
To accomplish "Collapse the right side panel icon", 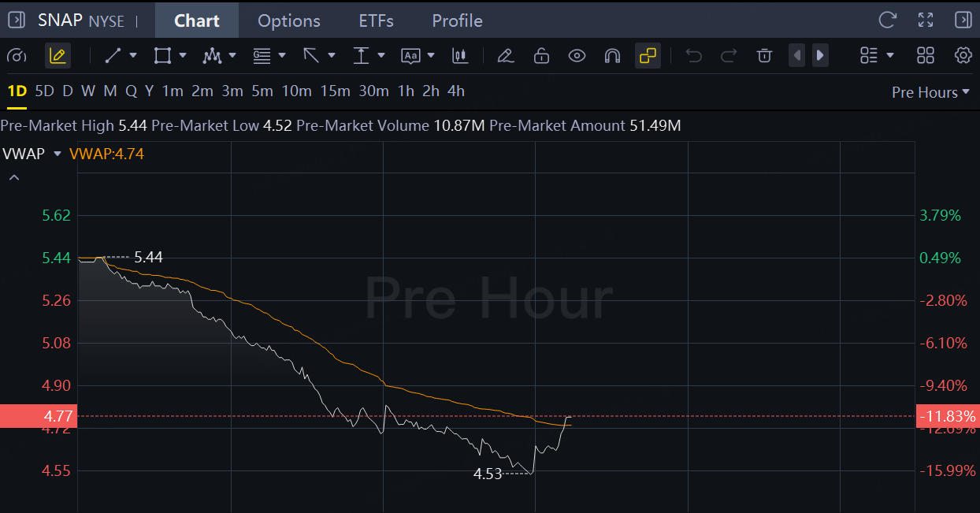I will click(x=963, y=20).
